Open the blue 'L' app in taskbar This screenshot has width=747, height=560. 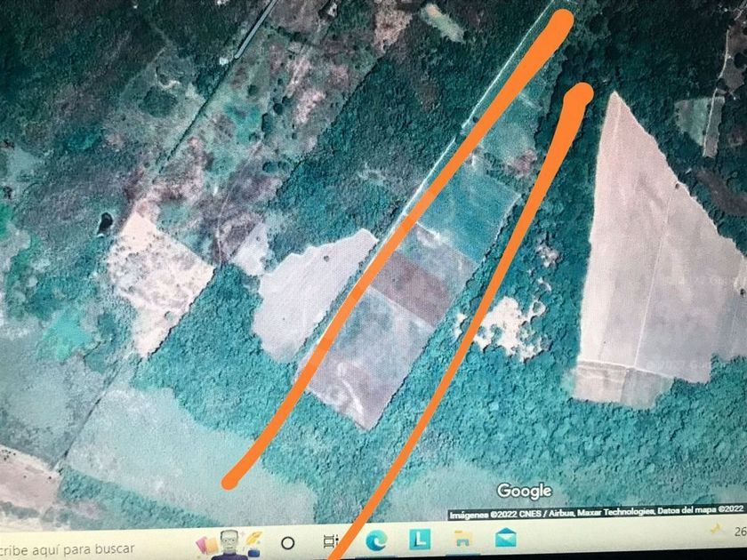[x=420, y=540]
